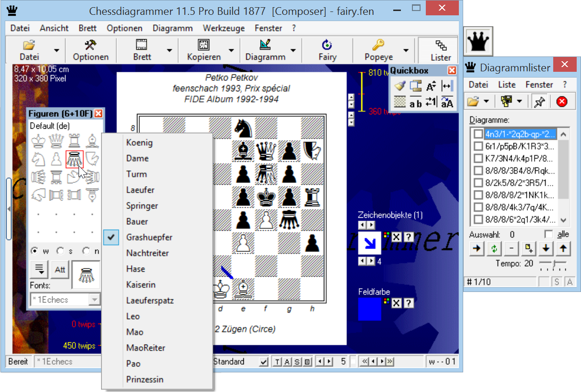Open the Fairy tool in toolbar

point(327,50)
